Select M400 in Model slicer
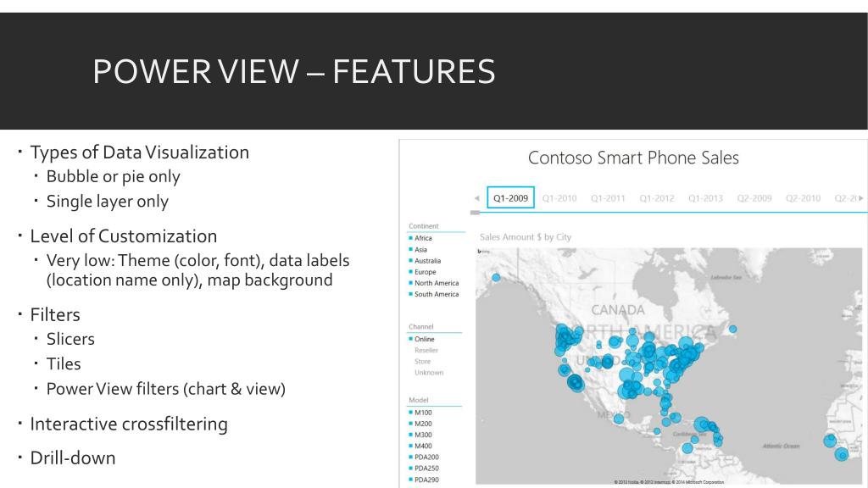This screenshot has height=488, width=868. tap(423, 446)
